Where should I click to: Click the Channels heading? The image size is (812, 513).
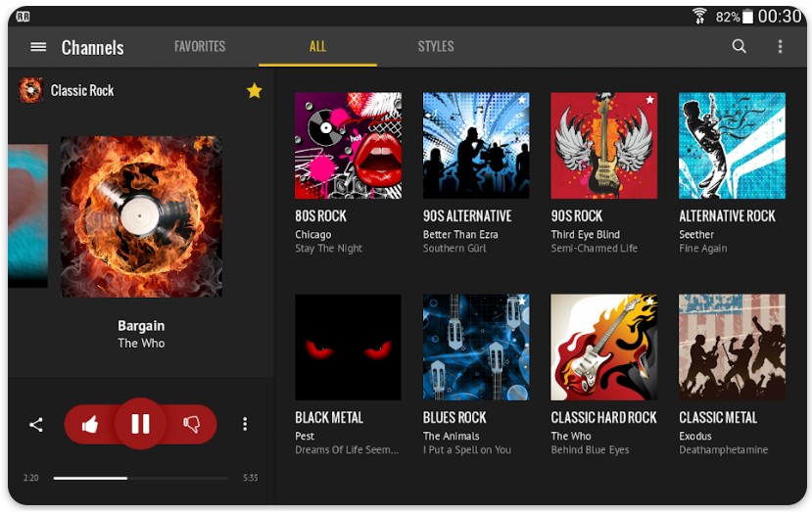pyautogui.click(x=93, y=48)
